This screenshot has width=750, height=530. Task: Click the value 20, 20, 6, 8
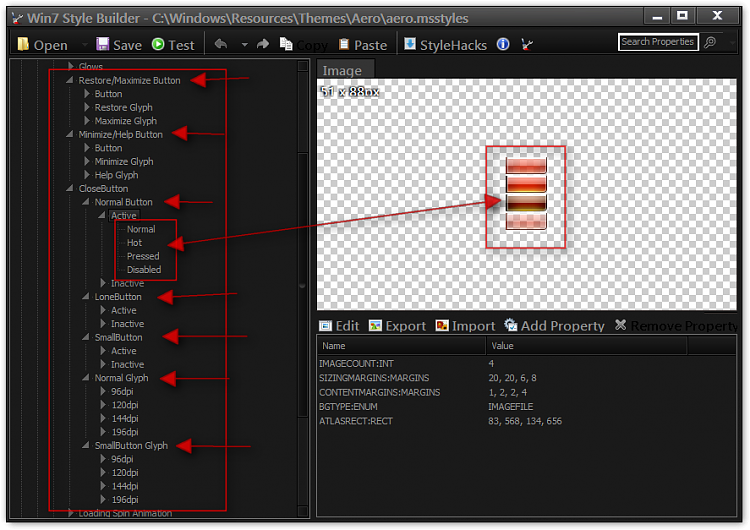(x=512, y=378)
